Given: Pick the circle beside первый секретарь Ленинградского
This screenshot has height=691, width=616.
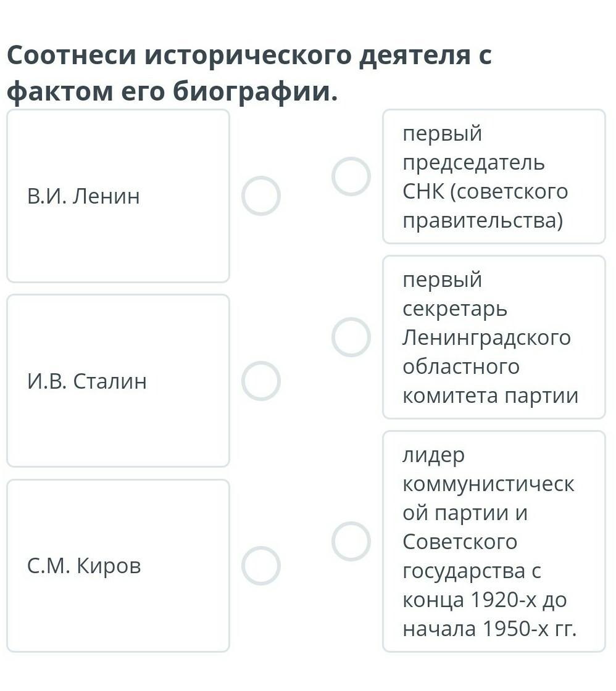Looking at the screenshot, I should pos(351,337).
